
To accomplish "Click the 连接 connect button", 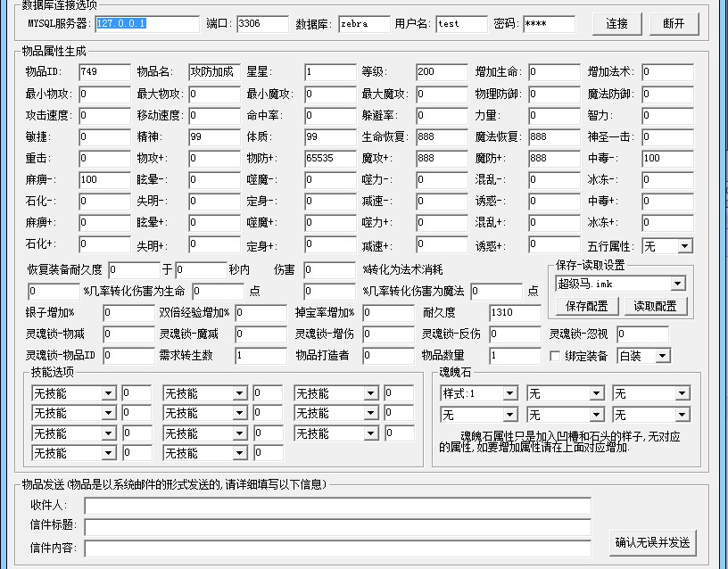I will click(x=617, y=24).
